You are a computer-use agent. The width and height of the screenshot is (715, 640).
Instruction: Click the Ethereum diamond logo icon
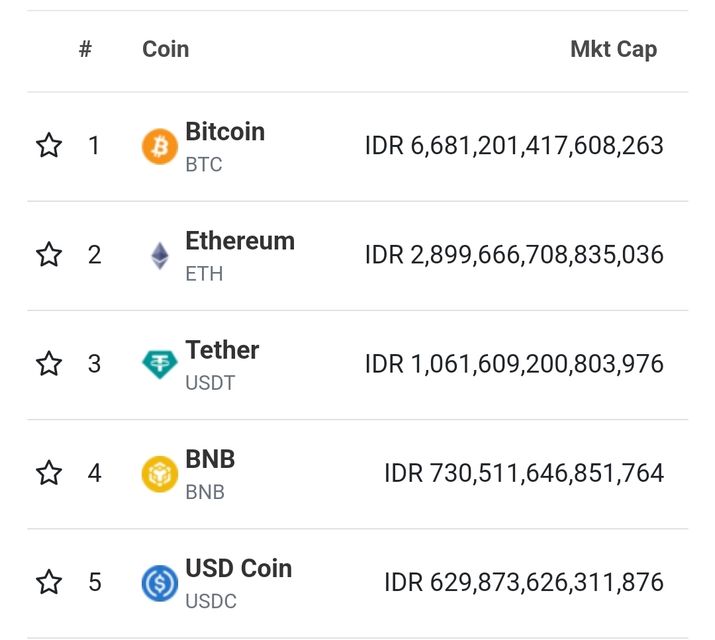click(160, 256)
